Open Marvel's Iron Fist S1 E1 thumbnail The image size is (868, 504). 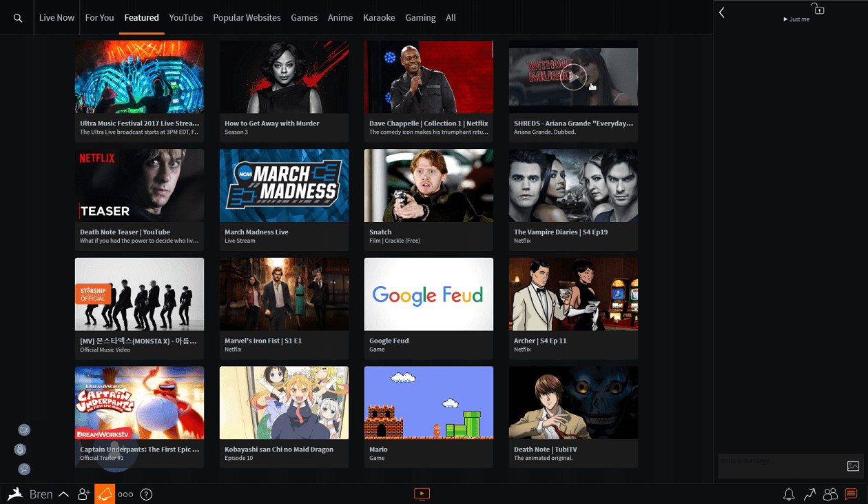[284, 294]
